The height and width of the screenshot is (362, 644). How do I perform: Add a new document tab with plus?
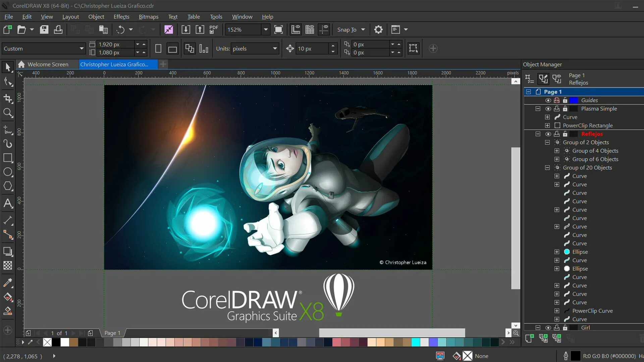point(163,64)
